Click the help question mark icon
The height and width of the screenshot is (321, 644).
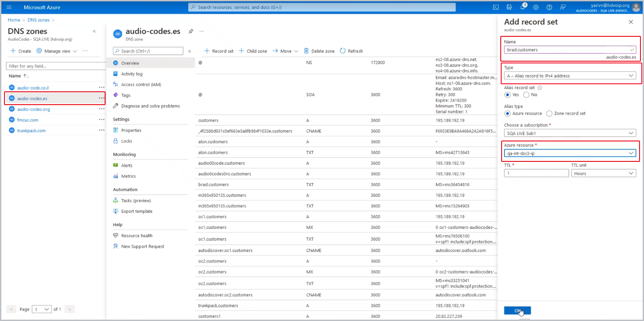pyautogui.click(x=549, y=7)
